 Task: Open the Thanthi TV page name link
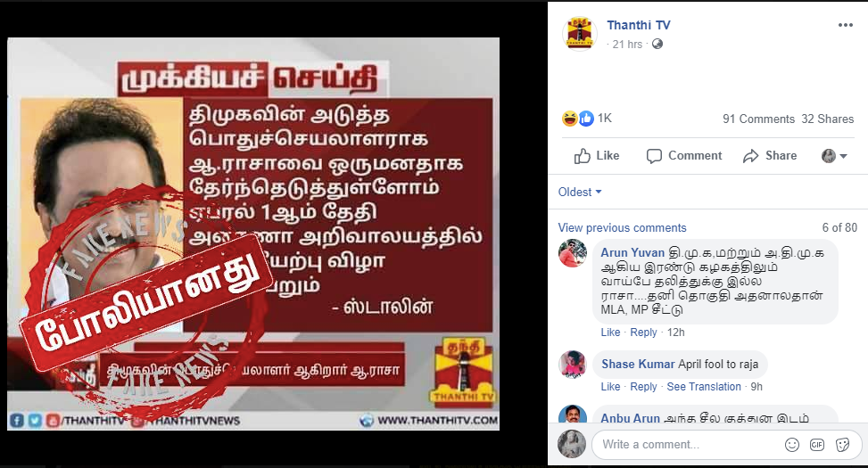click(638, 25)
